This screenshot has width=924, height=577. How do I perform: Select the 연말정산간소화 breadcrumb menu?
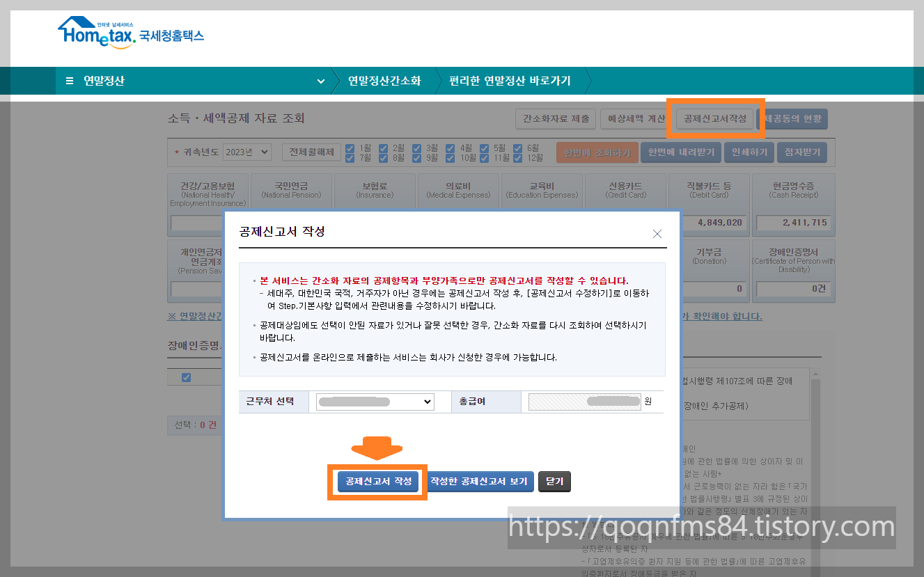pyautogui.click(x=384, y=81)
